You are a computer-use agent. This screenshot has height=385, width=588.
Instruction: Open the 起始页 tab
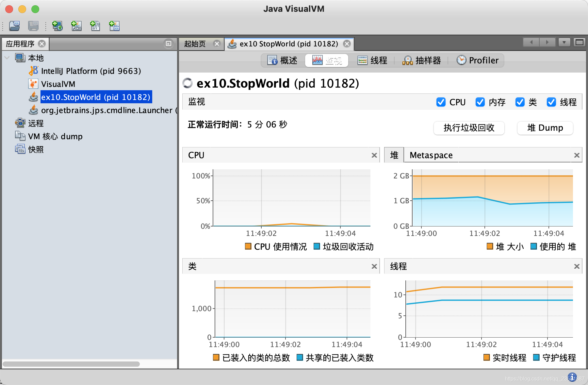pos(195,43)
